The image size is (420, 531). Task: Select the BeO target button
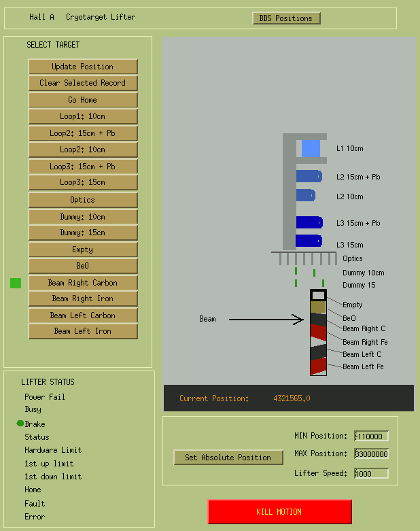tap(83, 266)
